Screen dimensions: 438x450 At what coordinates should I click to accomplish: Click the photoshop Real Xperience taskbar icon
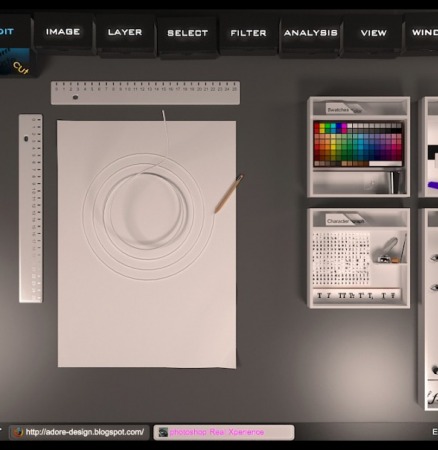click(x=163, y=432)
